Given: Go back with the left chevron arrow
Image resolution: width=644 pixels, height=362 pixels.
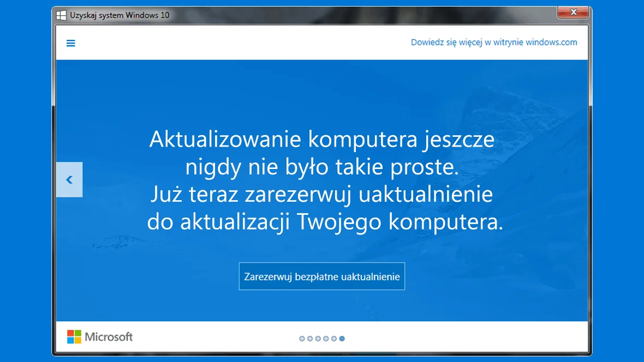Looking at the screenshot, I should tap(69, 180).
